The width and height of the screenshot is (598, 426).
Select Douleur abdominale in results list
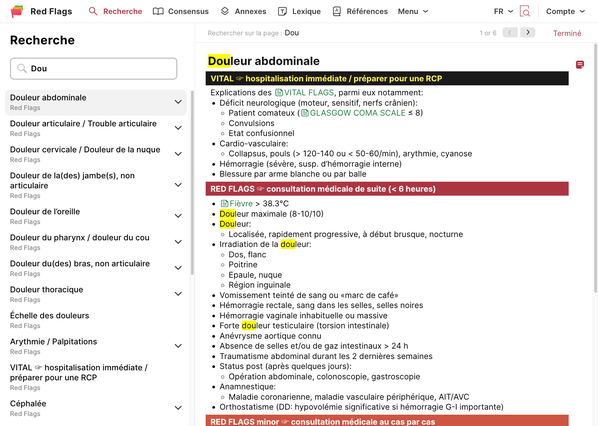(95, 102)
